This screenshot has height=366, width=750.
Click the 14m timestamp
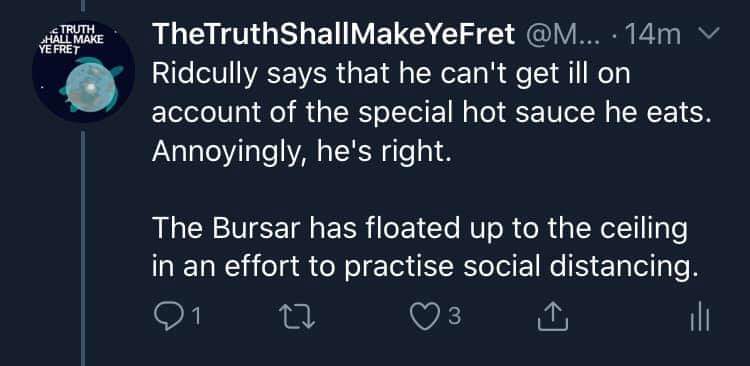click(652, 35)
